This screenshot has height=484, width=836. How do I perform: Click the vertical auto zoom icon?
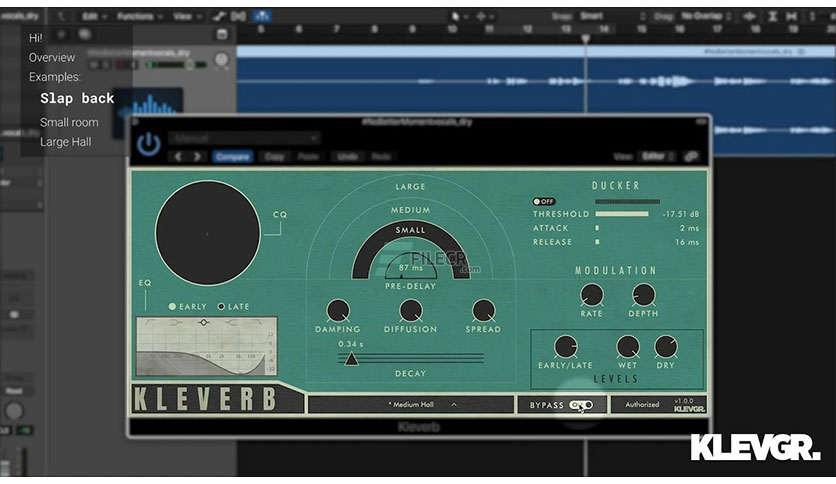pyautogui.click(x=773, y=16)
